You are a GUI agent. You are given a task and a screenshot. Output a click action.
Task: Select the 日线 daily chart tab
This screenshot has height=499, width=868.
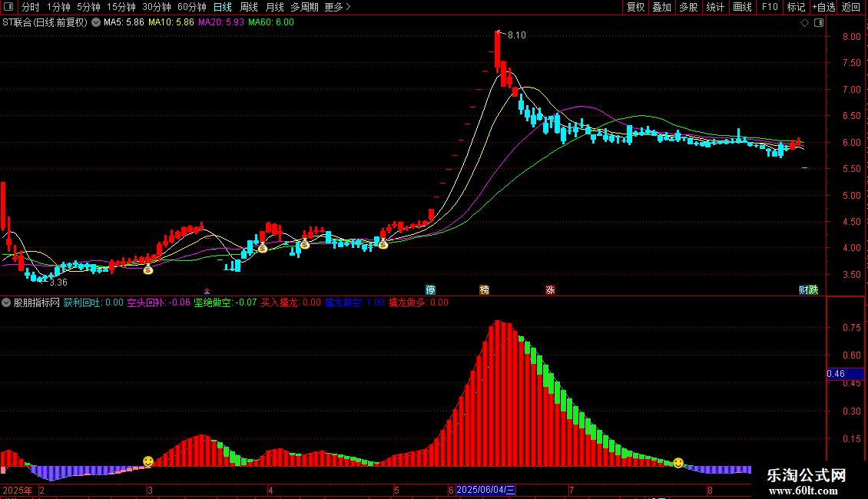[223, 7]
